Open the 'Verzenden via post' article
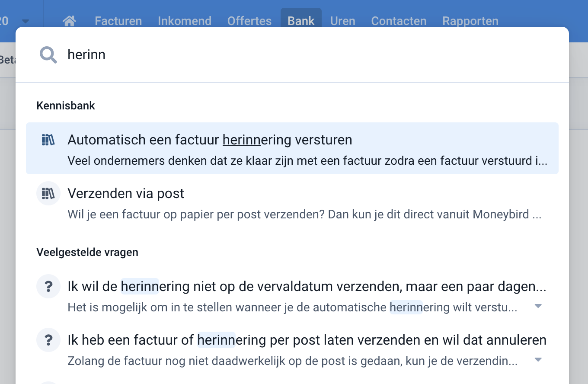This screenshot has height=384, width=588. pyautogui.click(x=126, y=193)
